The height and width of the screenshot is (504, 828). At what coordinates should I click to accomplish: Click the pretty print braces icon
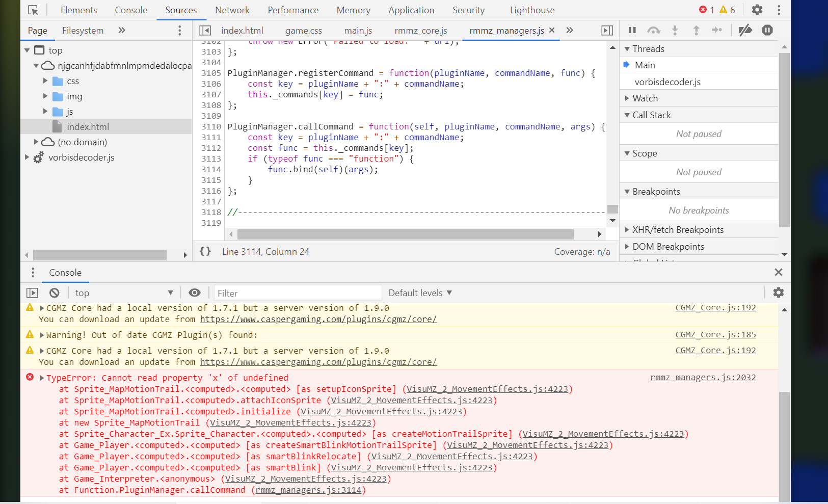205,251
